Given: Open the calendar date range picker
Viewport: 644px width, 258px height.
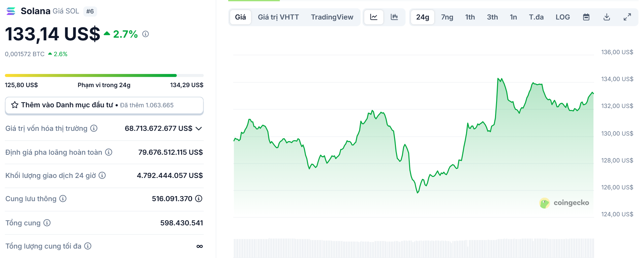Looking at the screenshot, I should (586, 17).
